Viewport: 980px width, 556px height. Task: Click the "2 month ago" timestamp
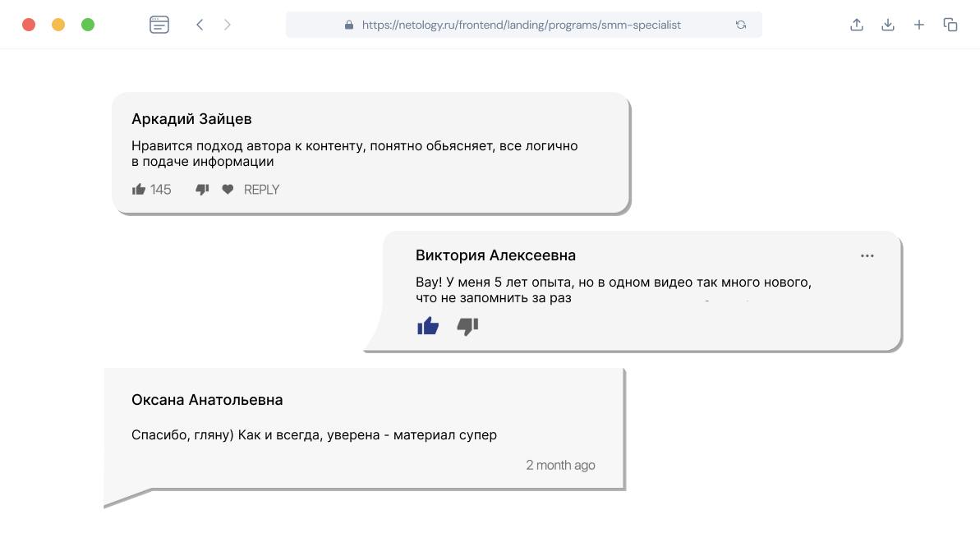pyautogui.click(x=560, y=465)
